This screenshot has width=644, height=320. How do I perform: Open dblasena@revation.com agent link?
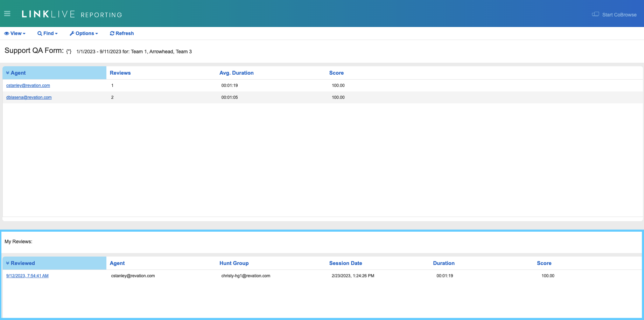(29, 97)
